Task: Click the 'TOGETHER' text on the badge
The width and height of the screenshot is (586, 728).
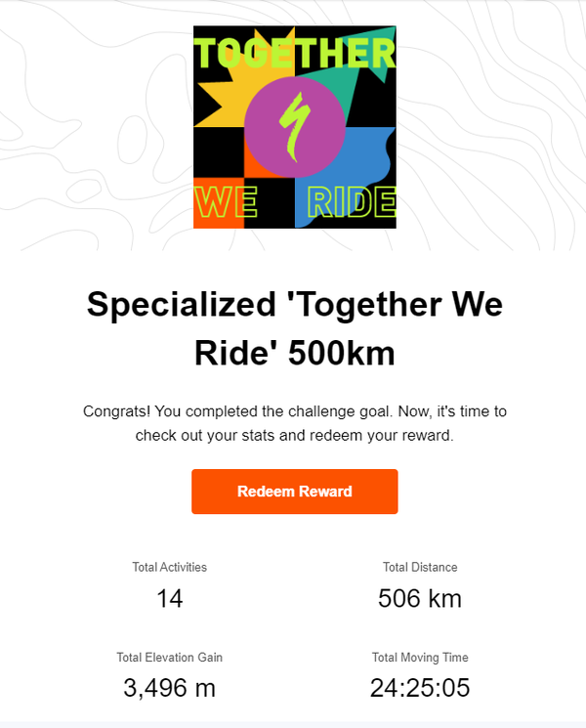Action: [294, 52]
